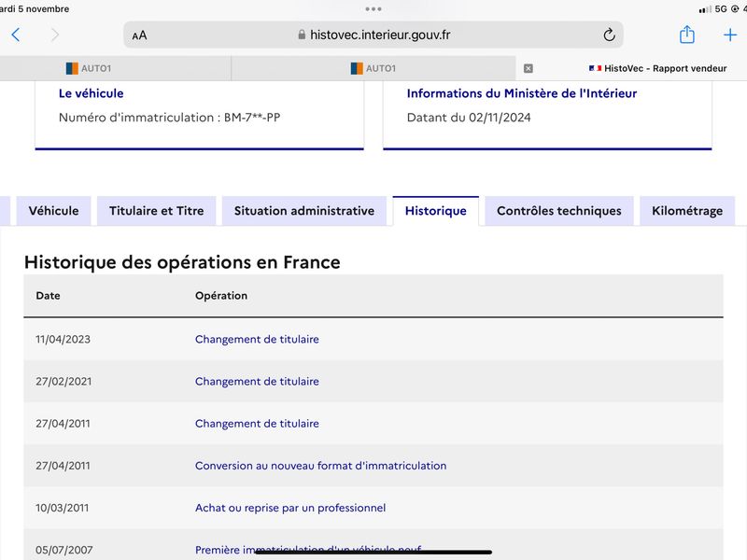Viewport: 747px width, 560px height.
Task: Click the date 10/03/2011 cell
Action: [62, 508]
